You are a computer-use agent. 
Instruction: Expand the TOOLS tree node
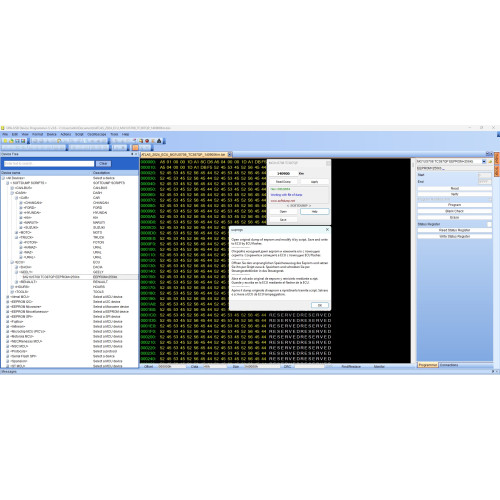coord(12,292)
